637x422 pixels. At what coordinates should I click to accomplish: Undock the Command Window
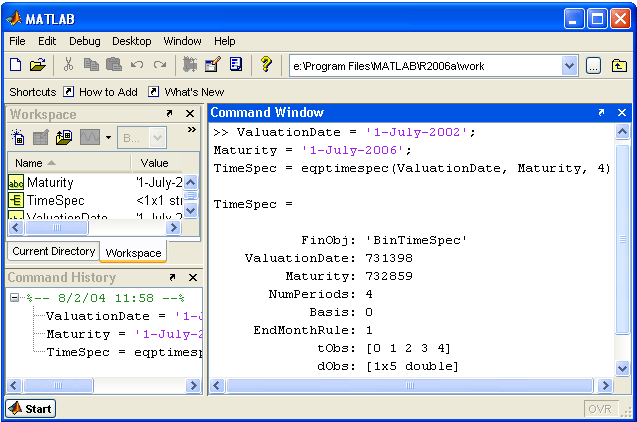click(601, 112)
